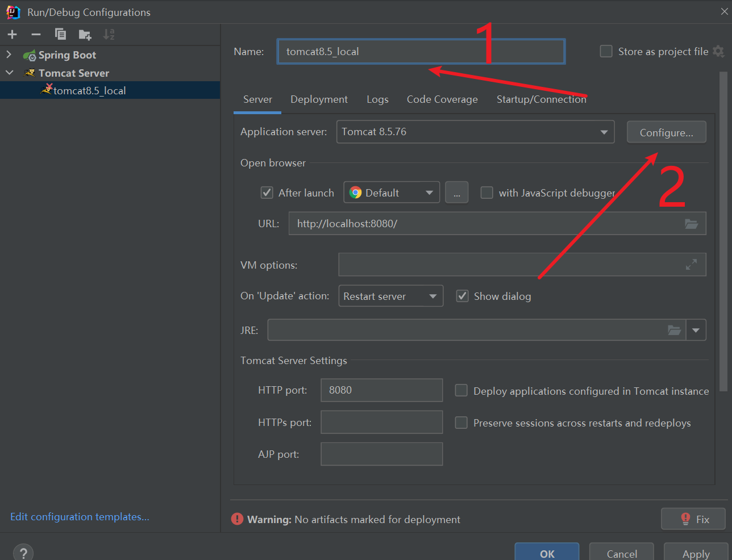
Task: Click the Sort configurations alphabetically icon
Action: point(109,35)
